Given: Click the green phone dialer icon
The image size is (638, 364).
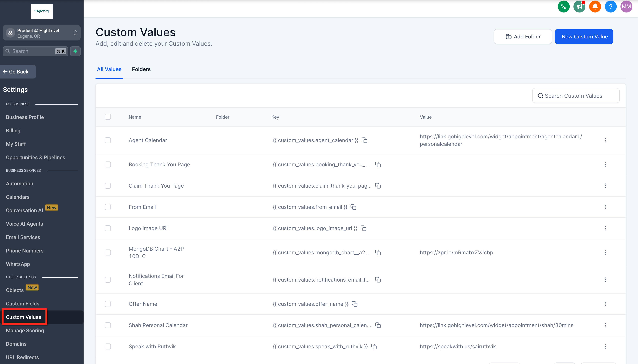Looking at the screenshot, I should [x=563, y=7].
